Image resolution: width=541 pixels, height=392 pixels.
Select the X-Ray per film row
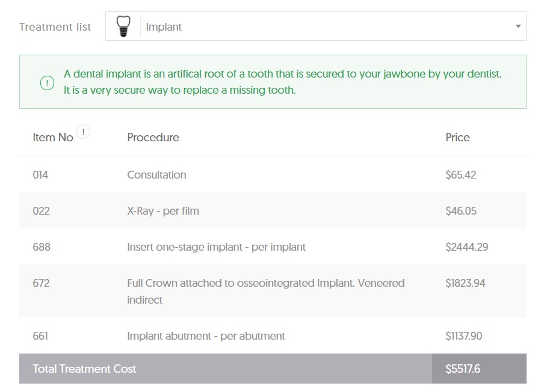click(273, 210)
